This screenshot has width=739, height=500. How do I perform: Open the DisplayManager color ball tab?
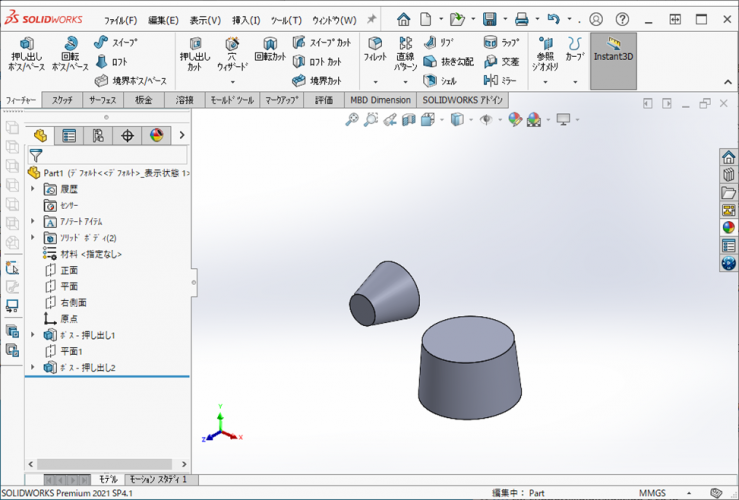[156, 136]
